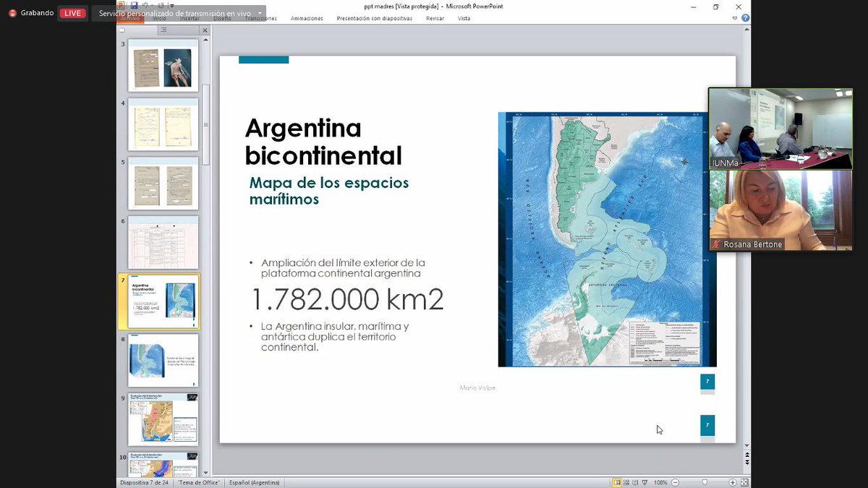Fit slide to current window icon
The image size is (868, 488).
coord(744,482)
